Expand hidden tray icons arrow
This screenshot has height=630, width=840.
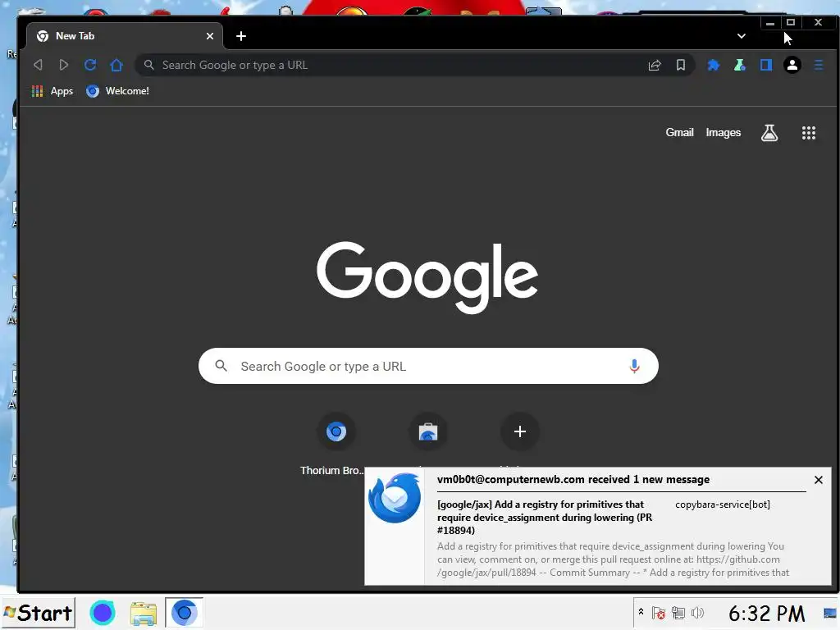click(641, 612)
